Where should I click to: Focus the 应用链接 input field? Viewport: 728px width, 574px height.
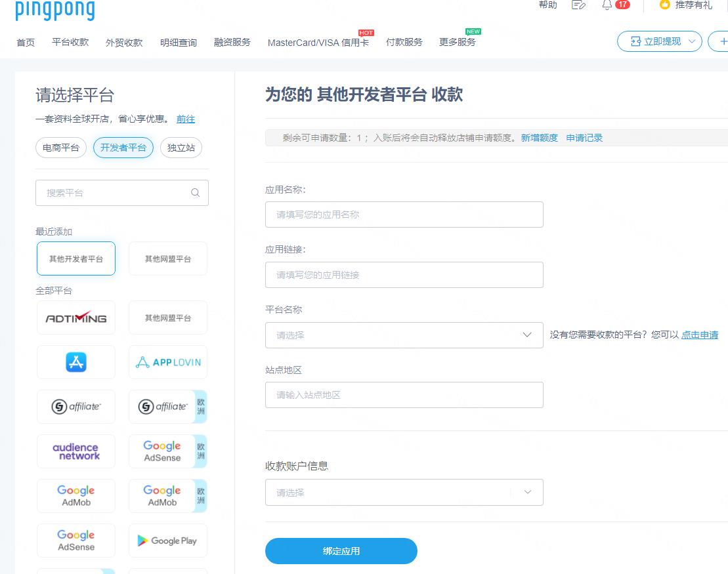tap(404, 275)
